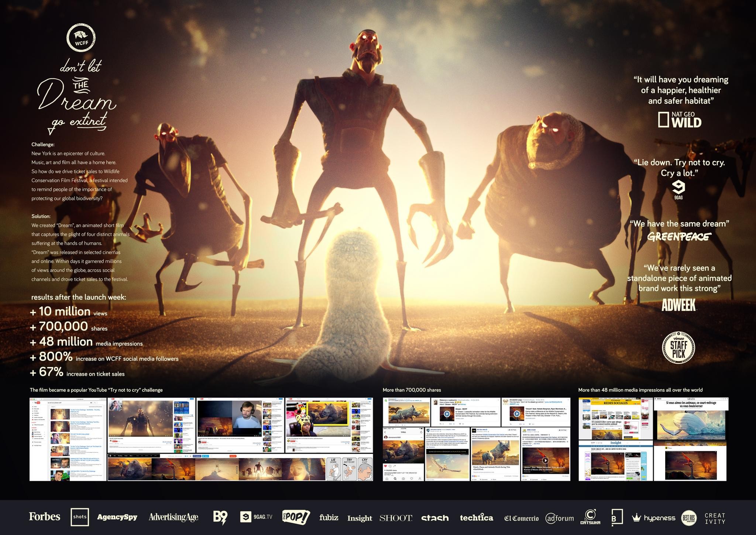The height and width of the screenshot is (535, 756).
Task: Click the 9GAG.TV footer logo
Action: (256, 517)
